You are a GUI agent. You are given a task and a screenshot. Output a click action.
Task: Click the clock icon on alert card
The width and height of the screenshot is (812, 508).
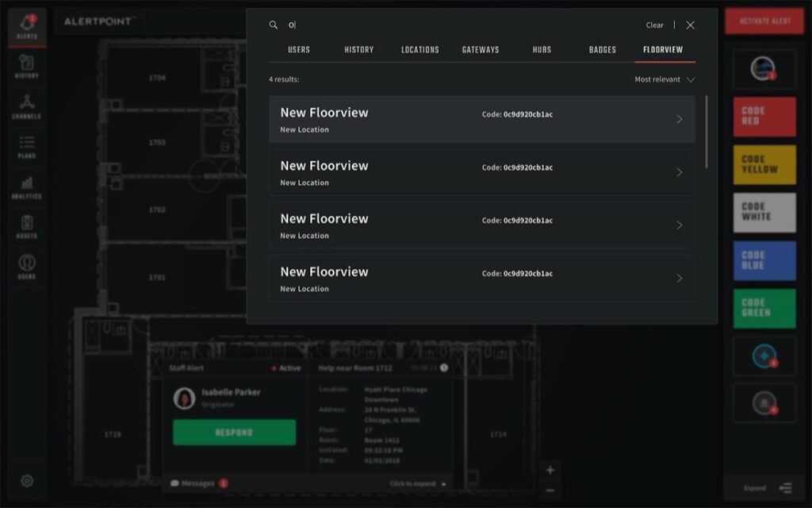pos(444,368)
